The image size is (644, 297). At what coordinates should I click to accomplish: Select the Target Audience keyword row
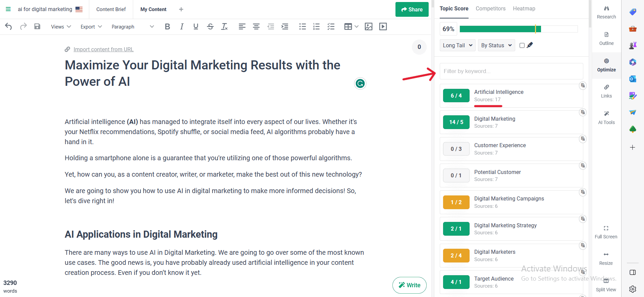(x=511, y=282)
